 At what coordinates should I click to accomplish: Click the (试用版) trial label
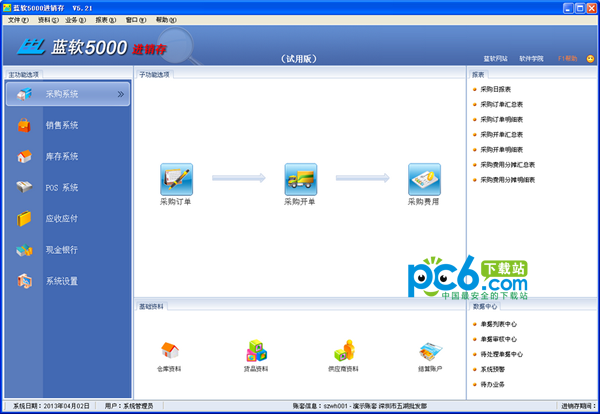[299, 59]
